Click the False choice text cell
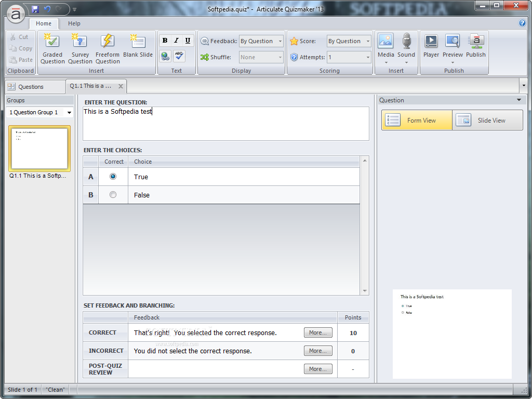 click(x=244, y=195)
